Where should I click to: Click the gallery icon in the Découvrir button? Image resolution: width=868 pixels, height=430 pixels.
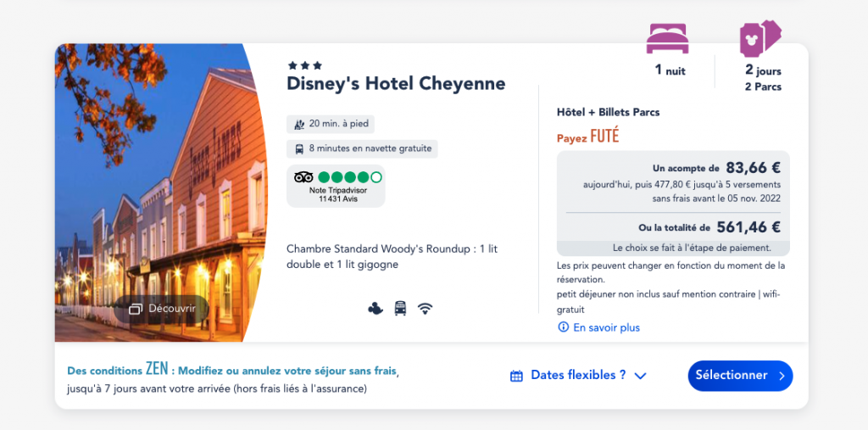(x=136, y=309)
